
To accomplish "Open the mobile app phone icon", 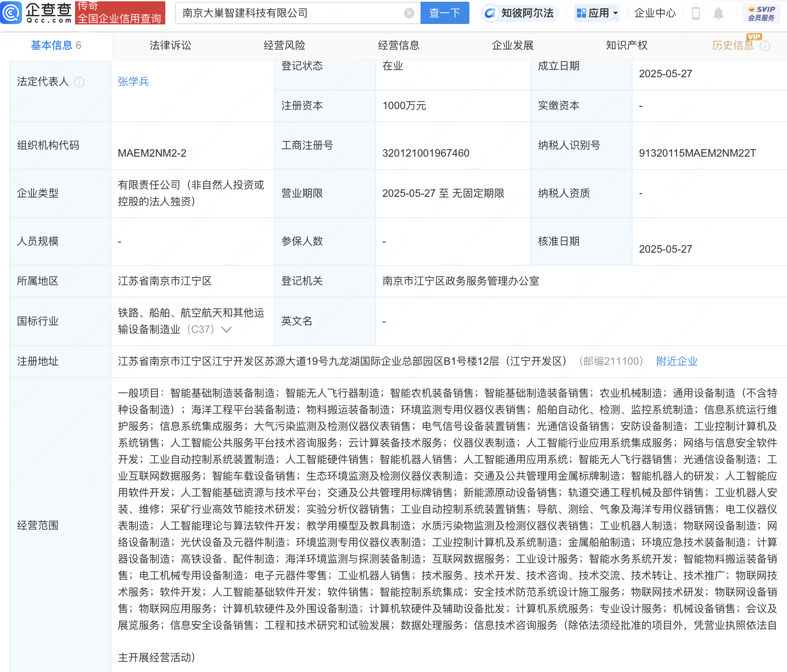I will coord(696,14).
